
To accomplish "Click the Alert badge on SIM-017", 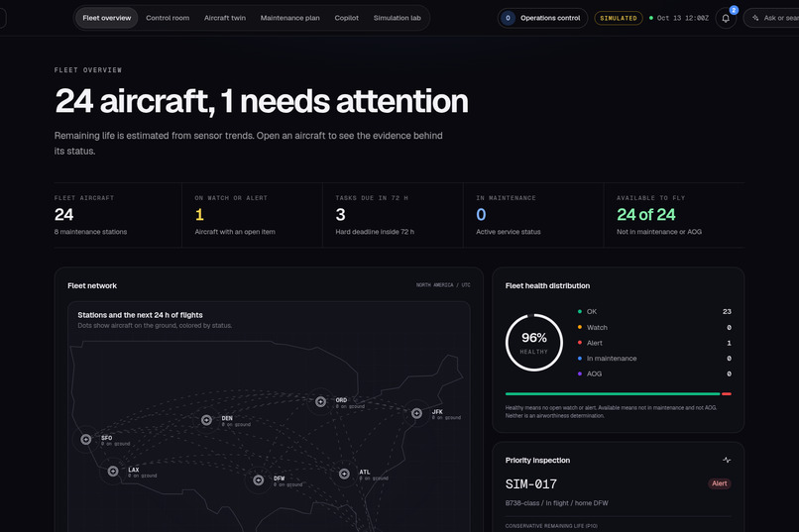I will [720, 483].
